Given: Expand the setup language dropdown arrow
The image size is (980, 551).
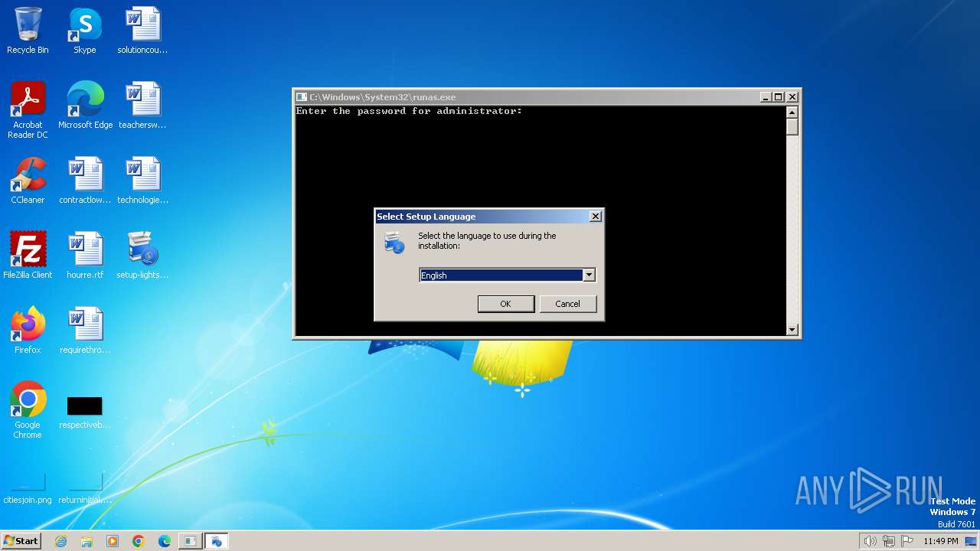Looking at the screenshot, I should click(x=589, y=275).
